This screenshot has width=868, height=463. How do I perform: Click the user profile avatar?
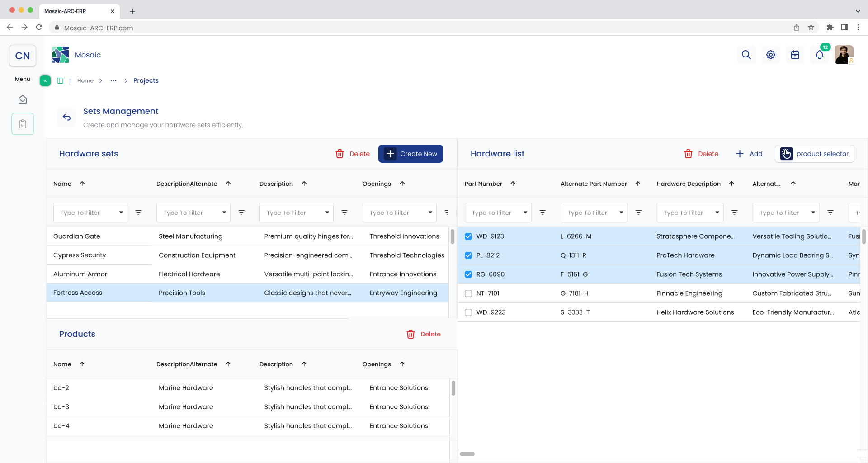[844, 55]
